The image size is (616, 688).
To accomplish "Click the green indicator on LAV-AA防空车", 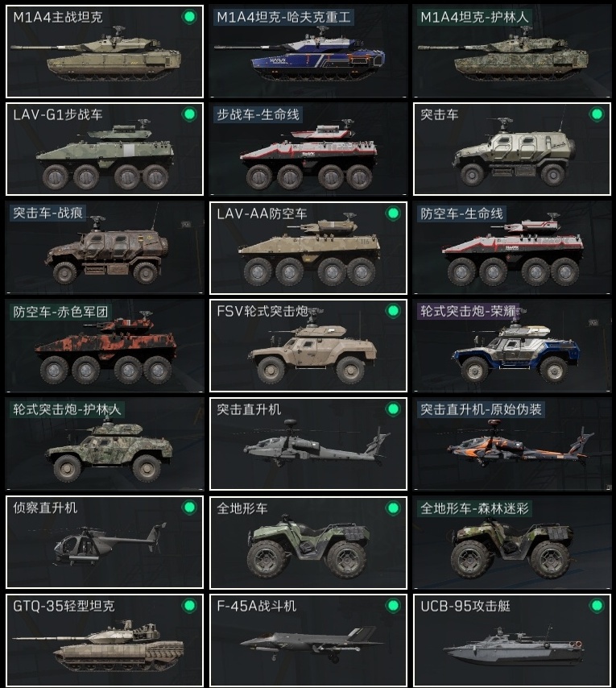I will (393, 213).
